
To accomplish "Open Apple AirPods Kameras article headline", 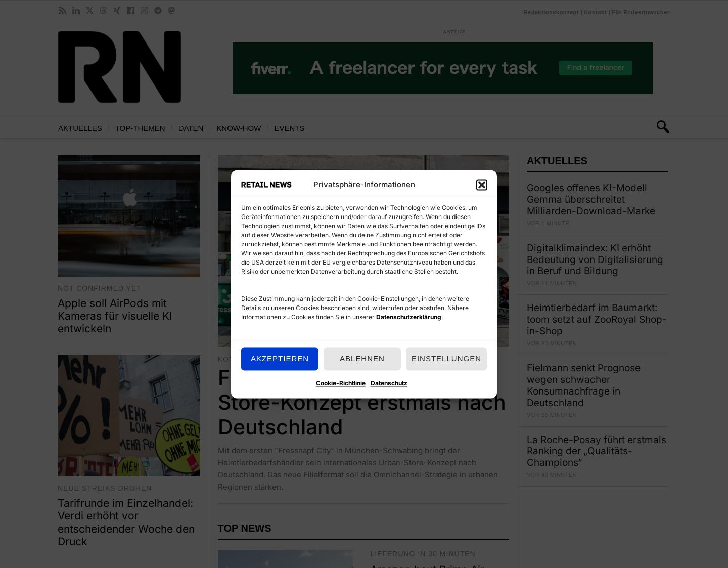I will click(x=115, y=316).
